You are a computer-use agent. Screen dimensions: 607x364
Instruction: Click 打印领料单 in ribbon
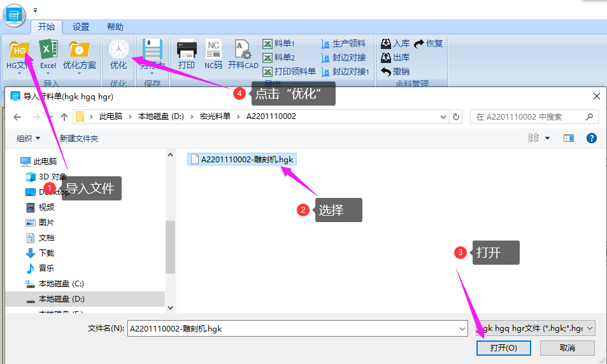click(x=289, y=71)
